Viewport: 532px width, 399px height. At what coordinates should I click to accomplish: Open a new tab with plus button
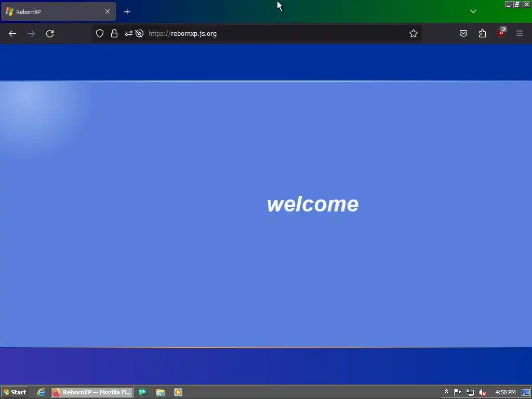127,12
